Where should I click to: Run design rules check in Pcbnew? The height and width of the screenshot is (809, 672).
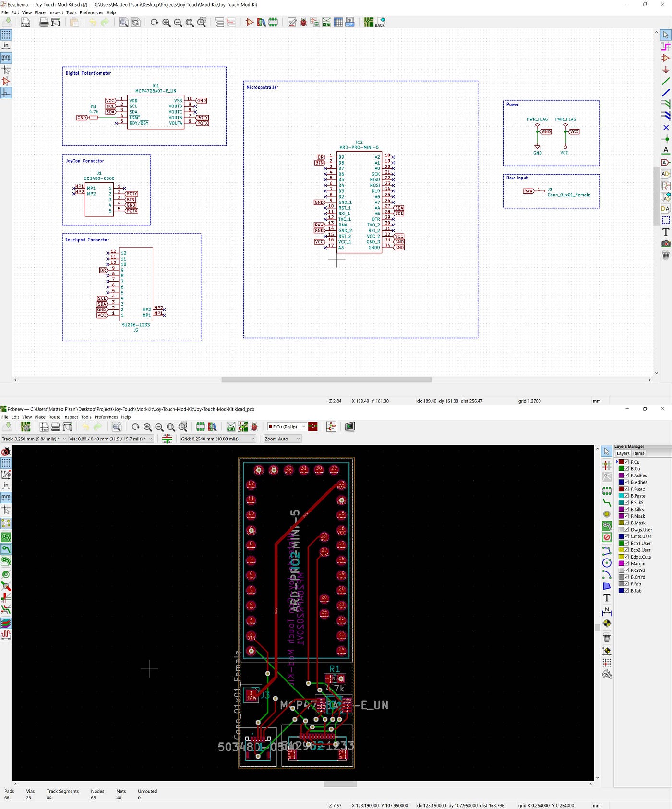coord(254,427)
